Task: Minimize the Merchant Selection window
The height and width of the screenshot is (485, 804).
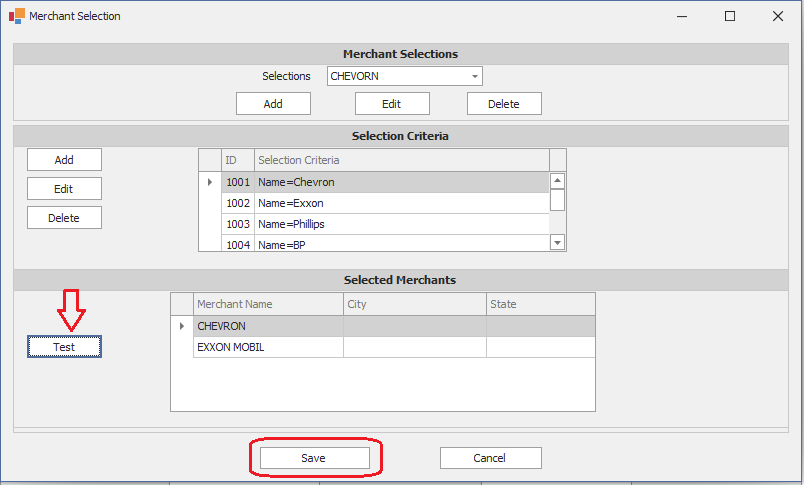Action: coord(682,16)
